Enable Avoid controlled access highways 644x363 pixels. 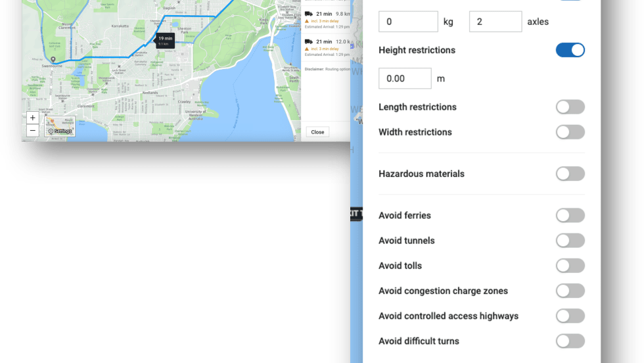tap(570, 316)
